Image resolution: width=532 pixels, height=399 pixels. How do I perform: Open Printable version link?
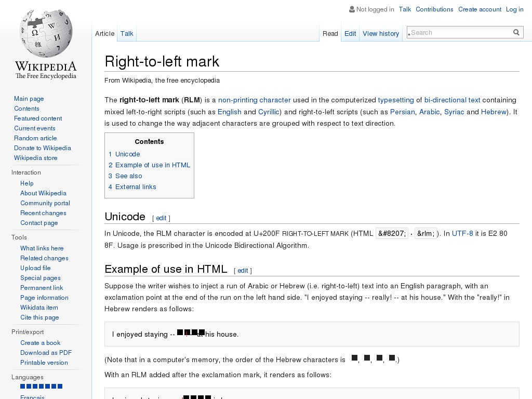point(44,363)
